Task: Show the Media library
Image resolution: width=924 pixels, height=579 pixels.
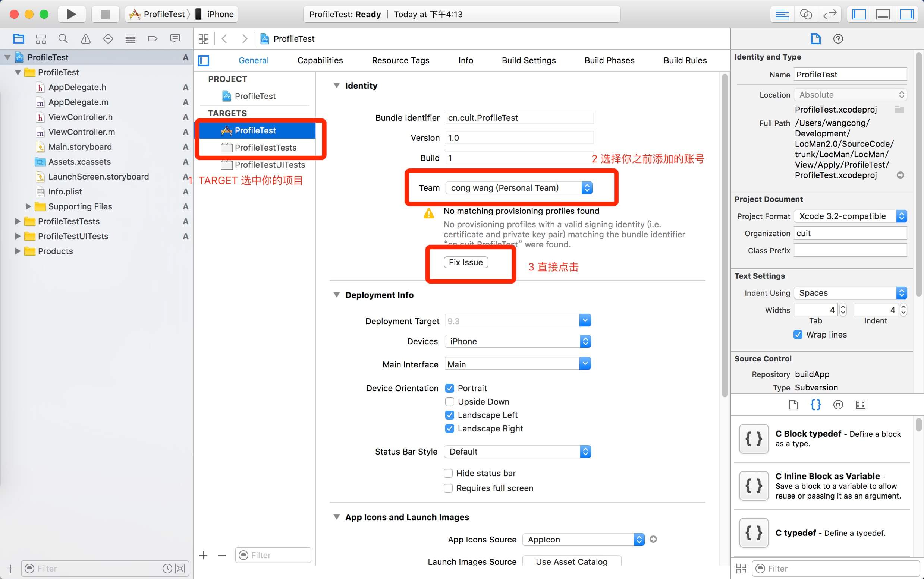Action: pos(860,405)
